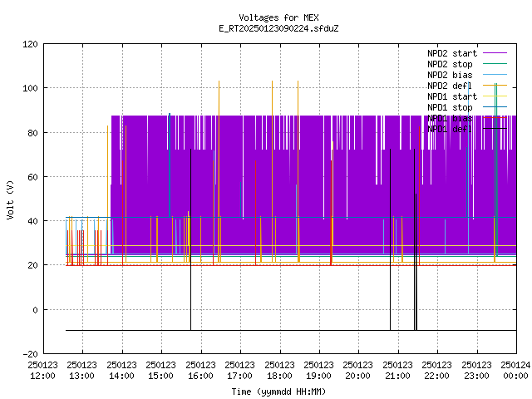Click the 'NPD2 bias' legend label
The image size is (532, 399).
coord(450,75)
